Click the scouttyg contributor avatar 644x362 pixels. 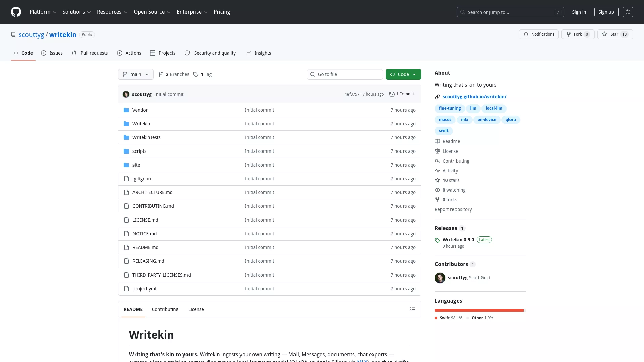440,278
